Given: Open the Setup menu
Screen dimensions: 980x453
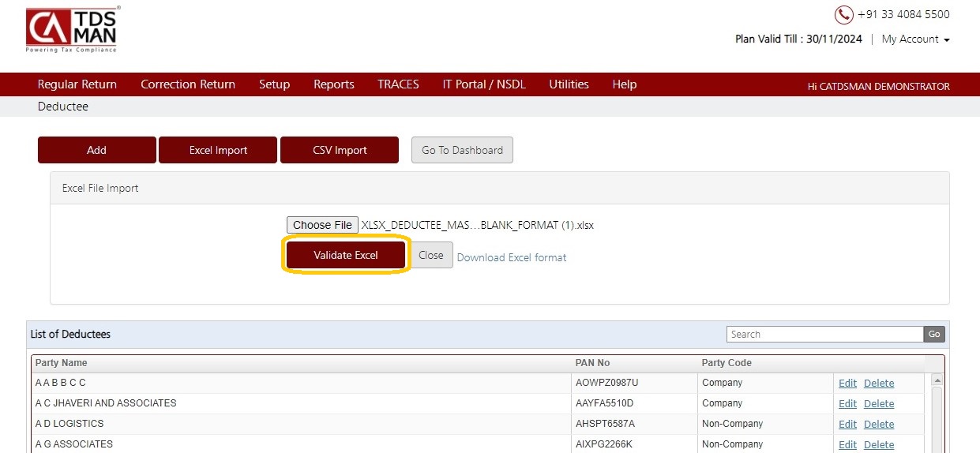Looking at the screenshot, I should [x=275, y=84].
